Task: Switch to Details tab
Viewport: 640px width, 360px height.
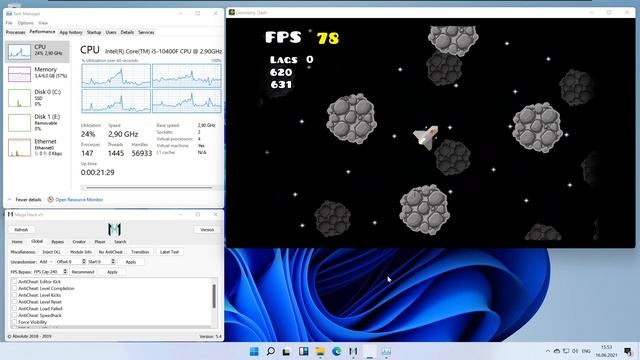Action: 127,32
